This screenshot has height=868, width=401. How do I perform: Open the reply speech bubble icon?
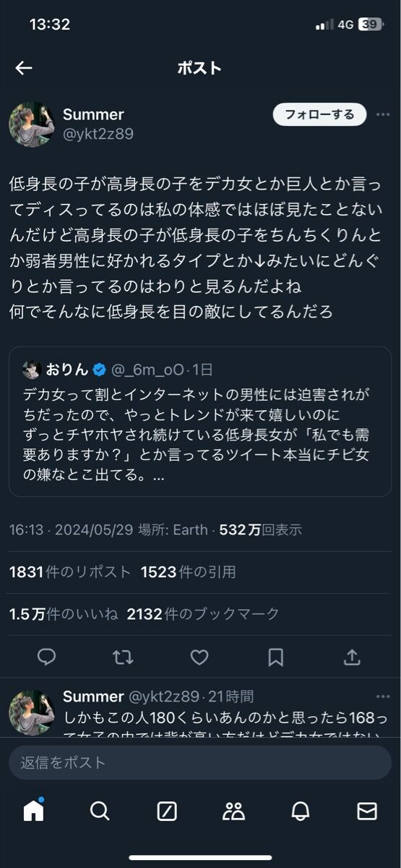click(47, 657)
